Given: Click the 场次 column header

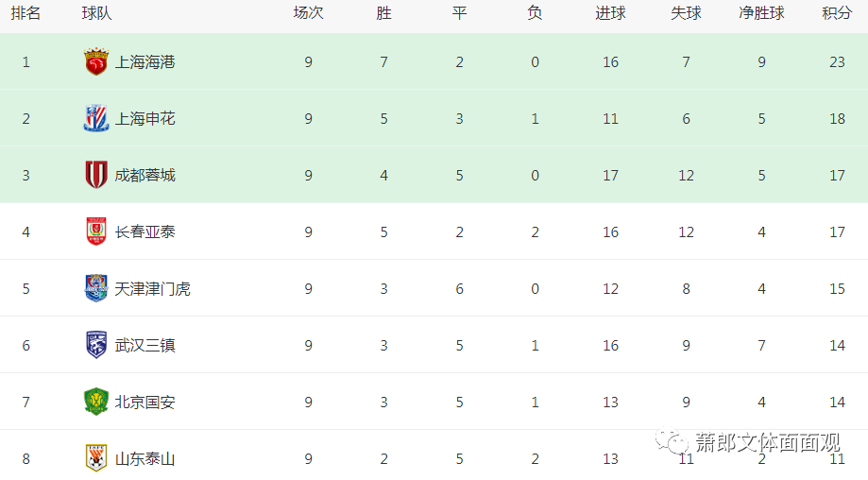Looking at the screenshot, I should pyautogui.click(x=308, y=12).
